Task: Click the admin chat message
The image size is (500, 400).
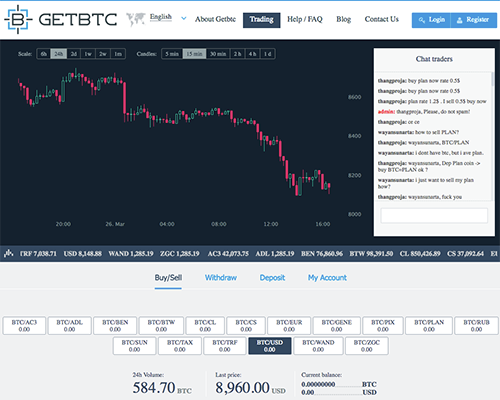Action: pos(424,112)
